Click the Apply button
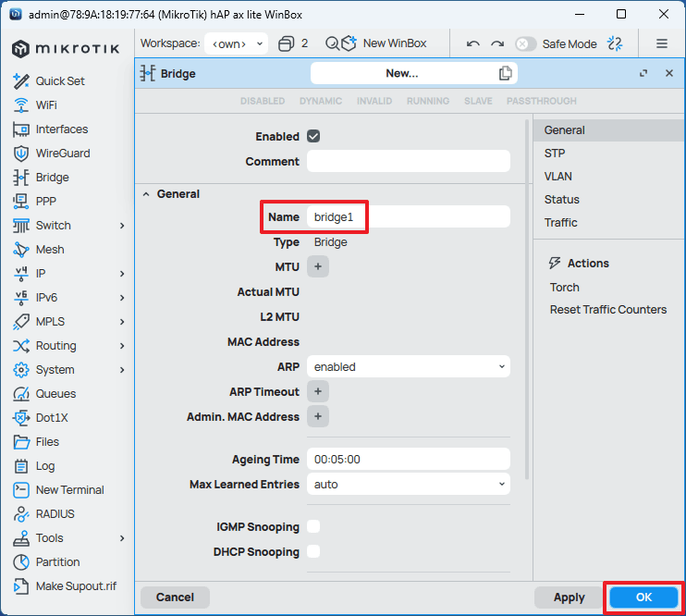The height and width of the screenshot is (616, 686). tap(569, 598)
